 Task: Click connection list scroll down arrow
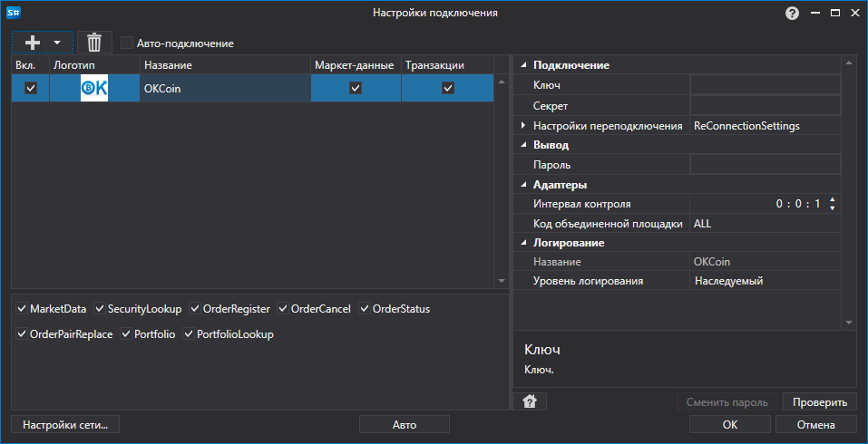(x=502, y=281)
